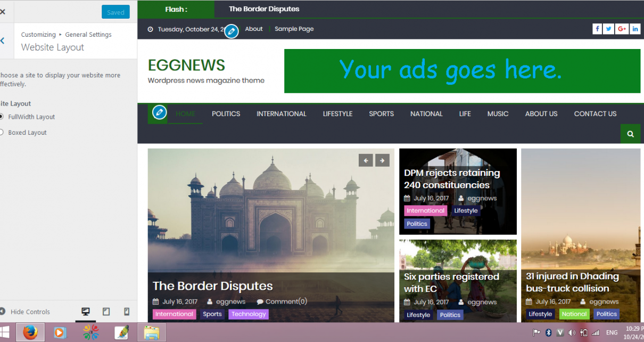Image resolution: width=644 pixels, height=342 pixels.
Task: Select the FullWidth Layout radio option
Action: tap(1, 117)
